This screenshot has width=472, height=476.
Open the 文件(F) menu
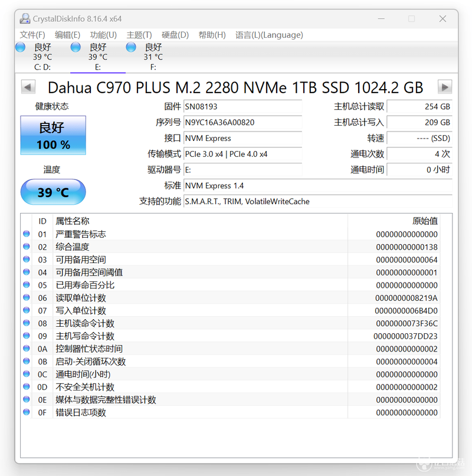(32, 35)
